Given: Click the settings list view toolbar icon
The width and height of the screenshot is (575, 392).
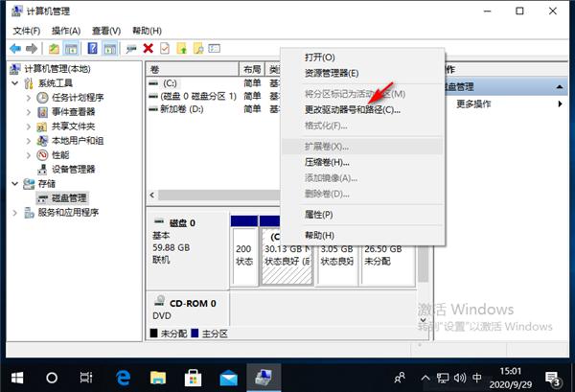Looking at the screenshot, I should tap(215, 49).
